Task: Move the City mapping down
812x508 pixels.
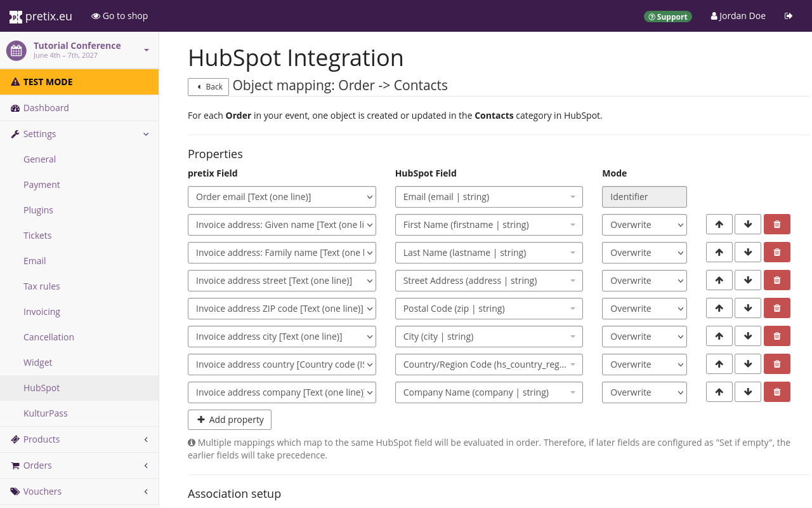Action: point(747,336)
